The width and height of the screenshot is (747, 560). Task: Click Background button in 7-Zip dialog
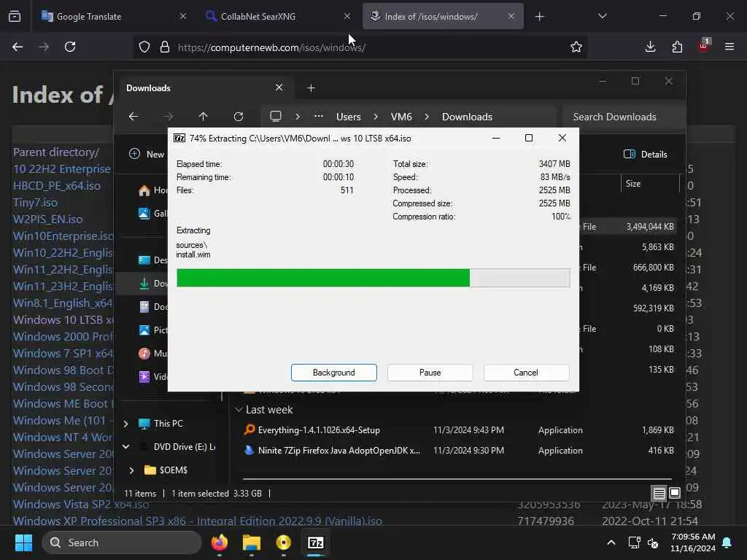pos(333,373)
